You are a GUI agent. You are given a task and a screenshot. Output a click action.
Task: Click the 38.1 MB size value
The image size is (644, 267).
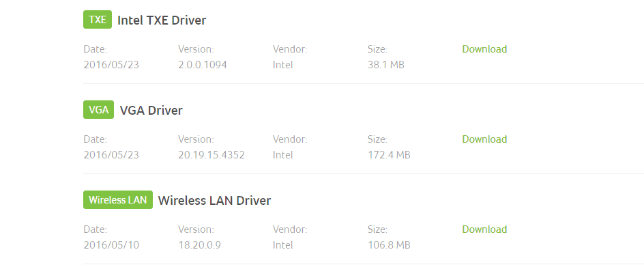point(386,65)
